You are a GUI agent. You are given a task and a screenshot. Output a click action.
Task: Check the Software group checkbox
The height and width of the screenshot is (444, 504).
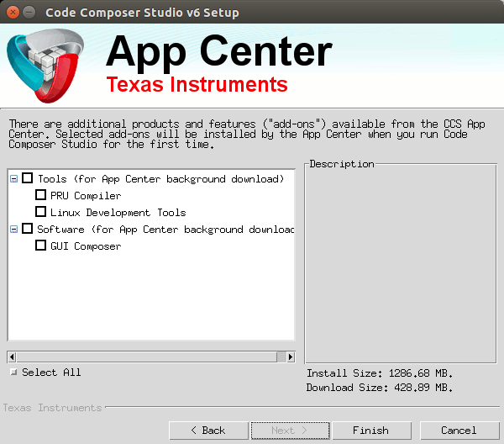(28, 229)
